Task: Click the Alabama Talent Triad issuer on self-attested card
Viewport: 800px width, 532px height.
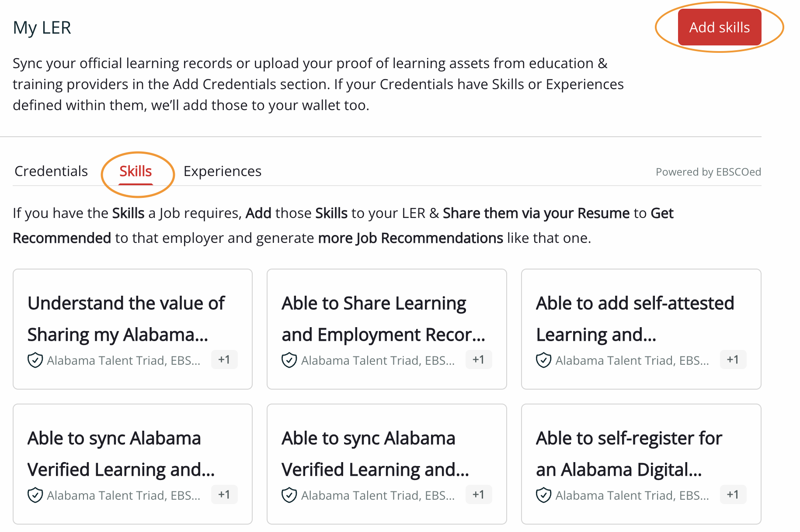Action: click(632, 360)
